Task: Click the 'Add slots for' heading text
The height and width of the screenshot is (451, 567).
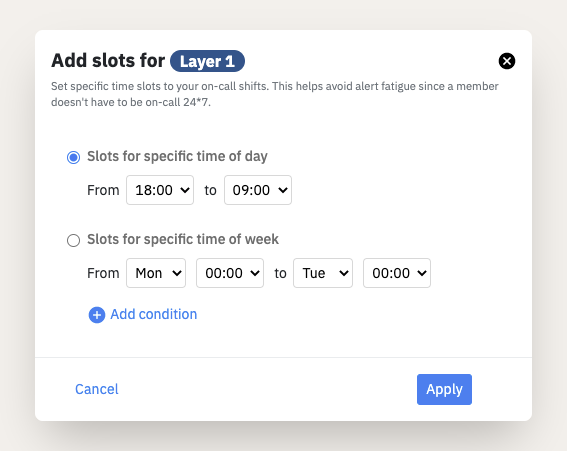Action: 108,60
